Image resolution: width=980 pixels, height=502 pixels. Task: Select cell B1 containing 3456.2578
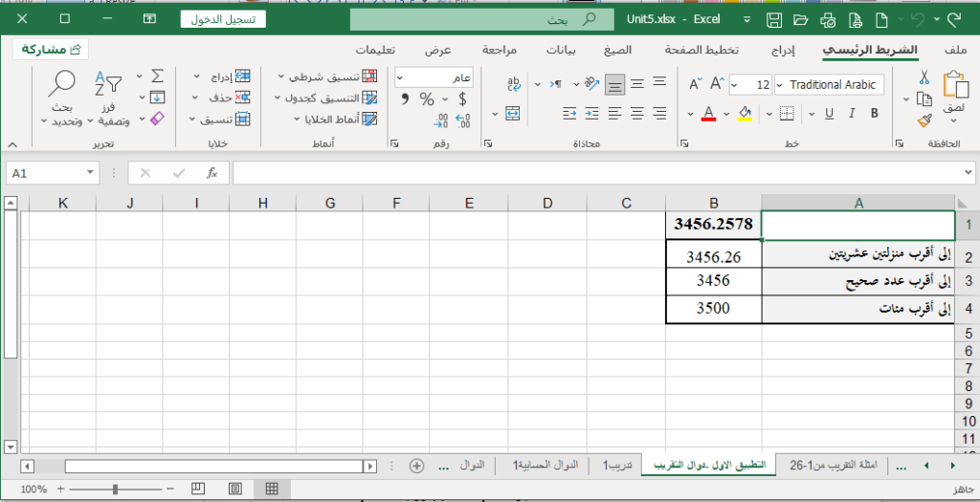coord(713,225)
